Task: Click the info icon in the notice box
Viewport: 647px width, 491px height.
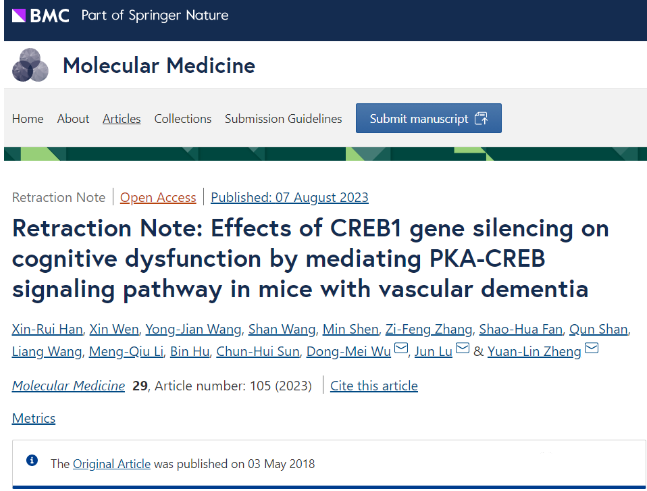Action: (32, 460)
